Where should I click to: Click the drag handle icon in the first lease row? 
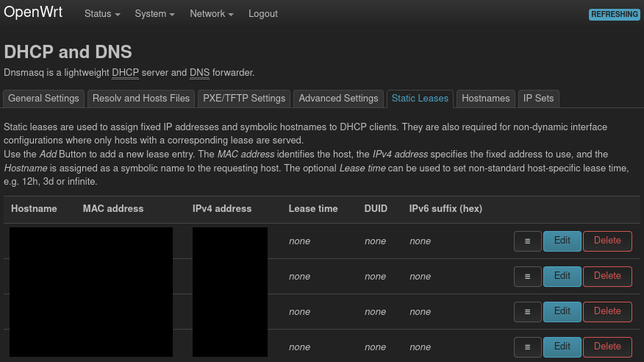click(x=527, y=241)
